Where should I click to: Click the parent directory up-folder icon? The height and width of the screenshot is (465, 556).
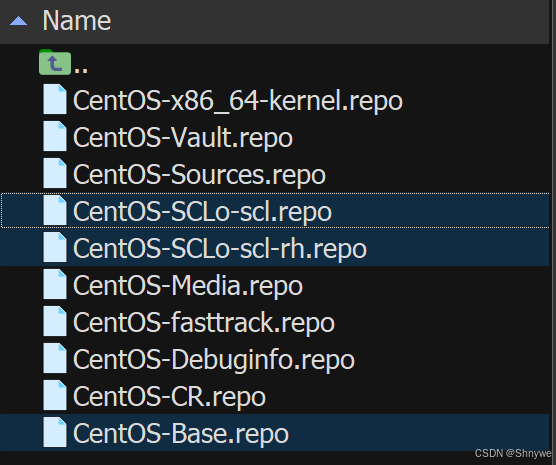click(55, 62)
